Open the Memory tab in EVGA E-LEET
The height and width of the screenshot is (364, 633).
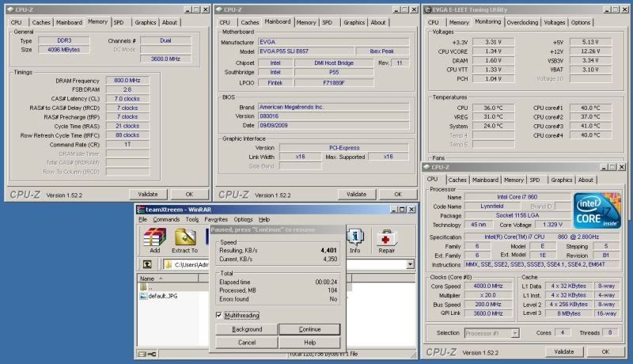(459, 22)
